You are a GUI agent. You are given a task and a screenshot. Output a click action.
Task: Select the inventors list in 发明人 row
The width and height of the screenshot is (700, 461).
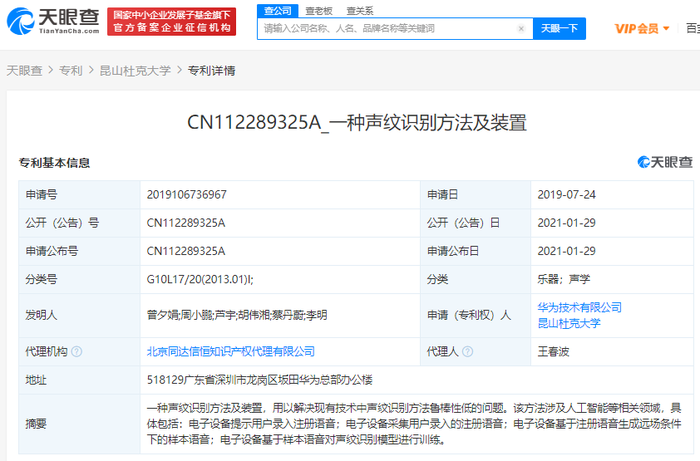pyautogui.click(x=237, y=315)
